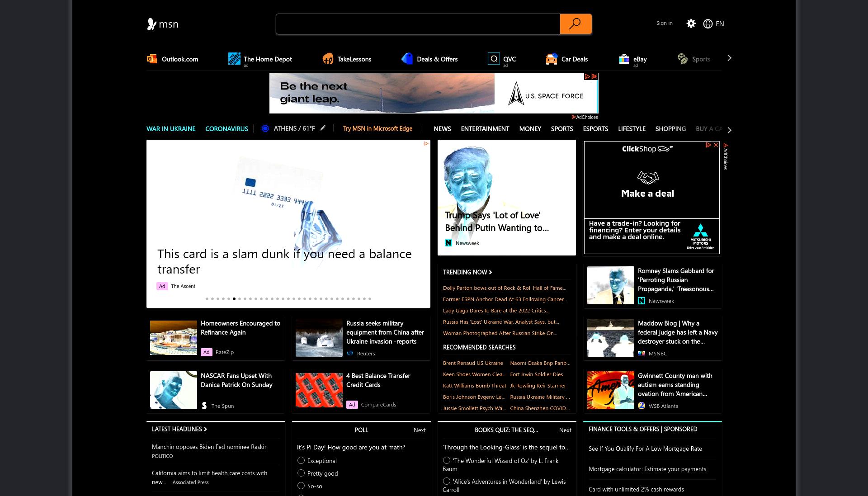Click the orange search magnifier button

576,24
